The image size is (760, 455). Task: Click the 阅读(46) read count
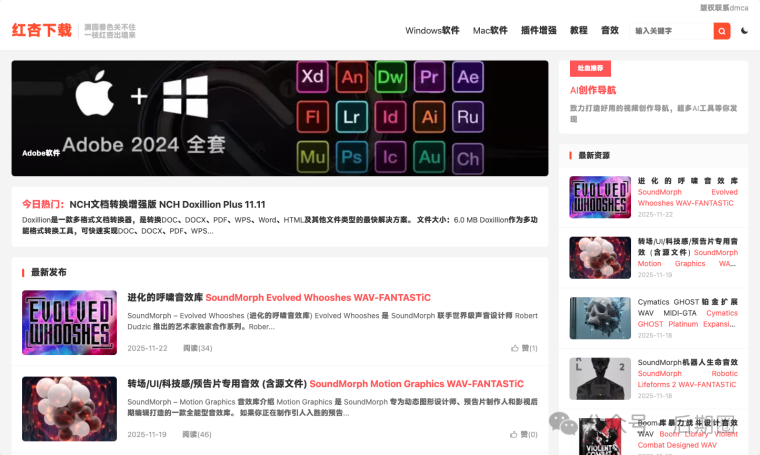pos(197,435)
